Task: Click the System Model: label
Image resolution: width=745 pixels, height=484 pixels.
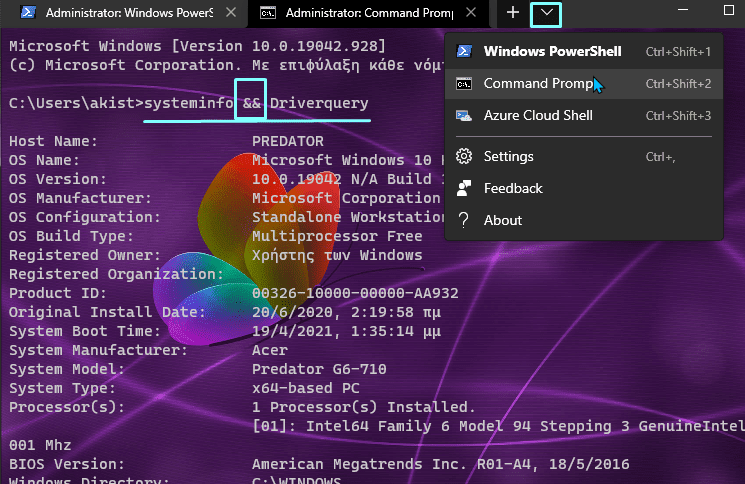Action: tap(67, 369)
